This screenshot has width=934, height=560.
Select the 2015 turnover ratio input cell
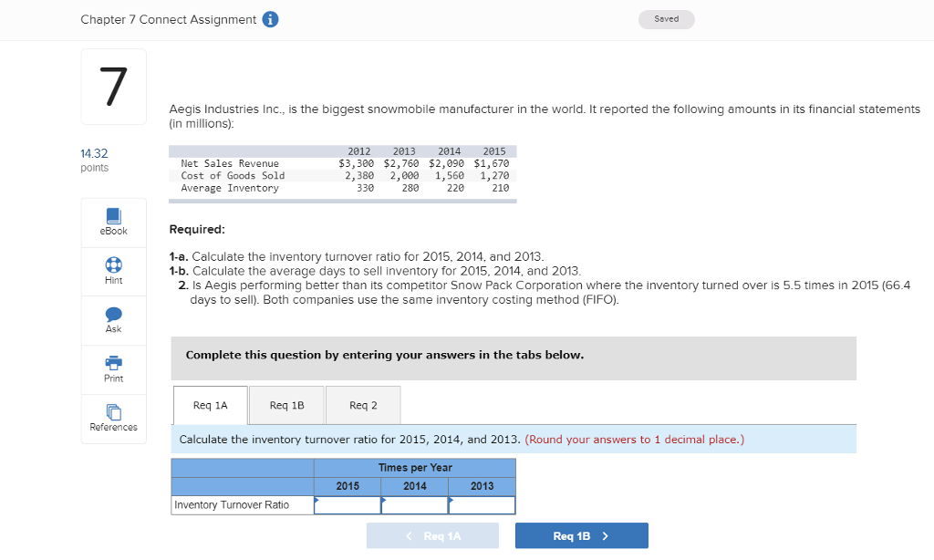coord(348,503)
